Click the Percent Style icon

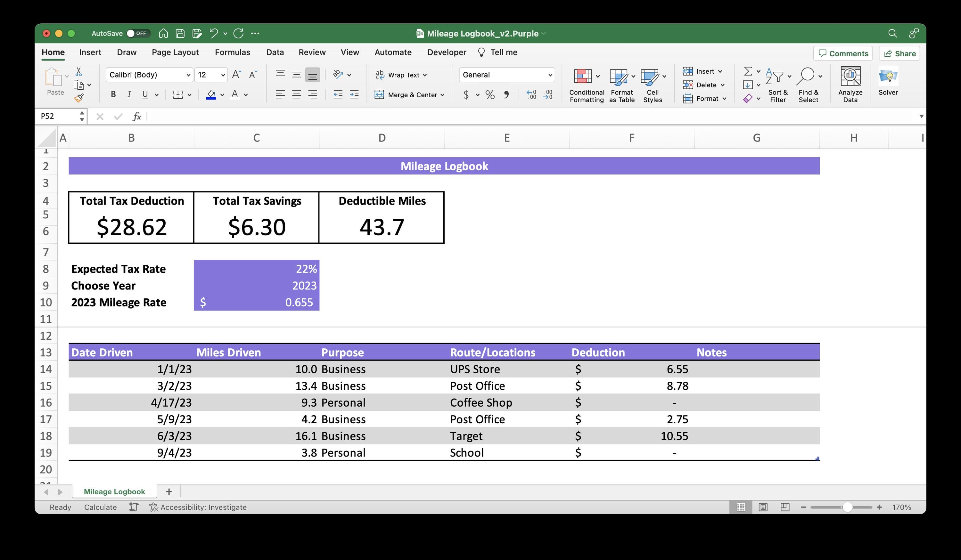[x=490, y=94]
